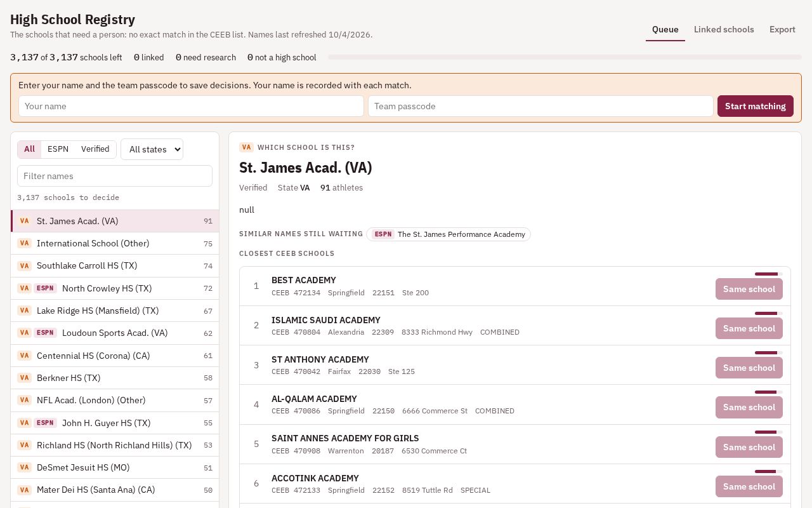This screenshot has height=508, width=812.
Task: Open The St. James Performance Academy chip
Action: click(x=449, y=234)
